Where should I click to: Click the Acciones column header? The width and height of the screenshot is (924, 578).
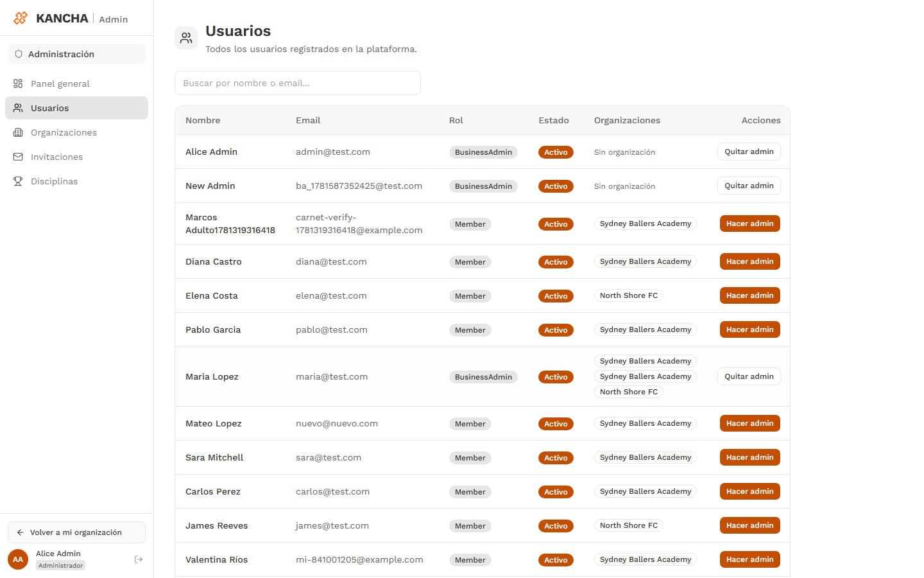coord(761,120)
